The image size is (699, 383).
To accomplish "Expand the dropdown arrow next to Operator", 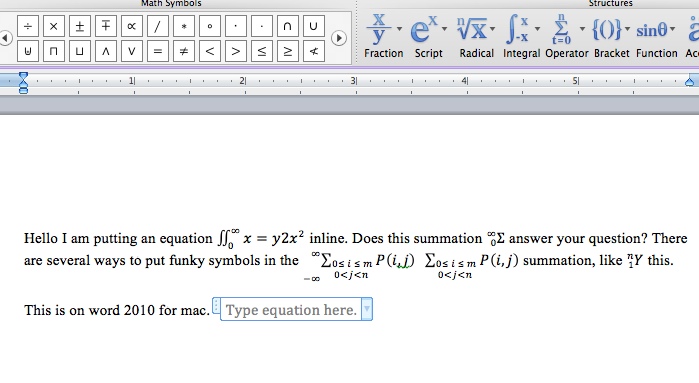I will tap(582, 29).
